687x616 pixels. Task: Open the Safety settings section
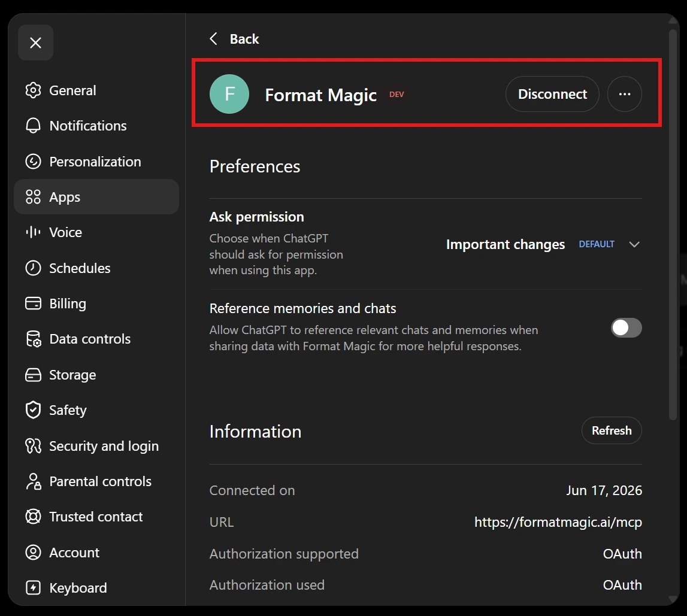(x=96, y=410)
